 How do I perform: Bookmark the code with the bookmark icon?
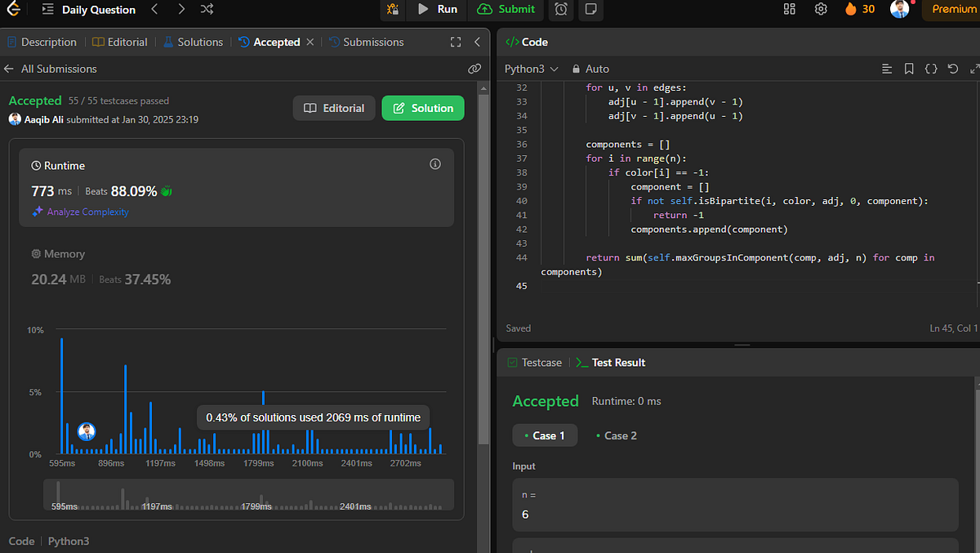(909, 69)
